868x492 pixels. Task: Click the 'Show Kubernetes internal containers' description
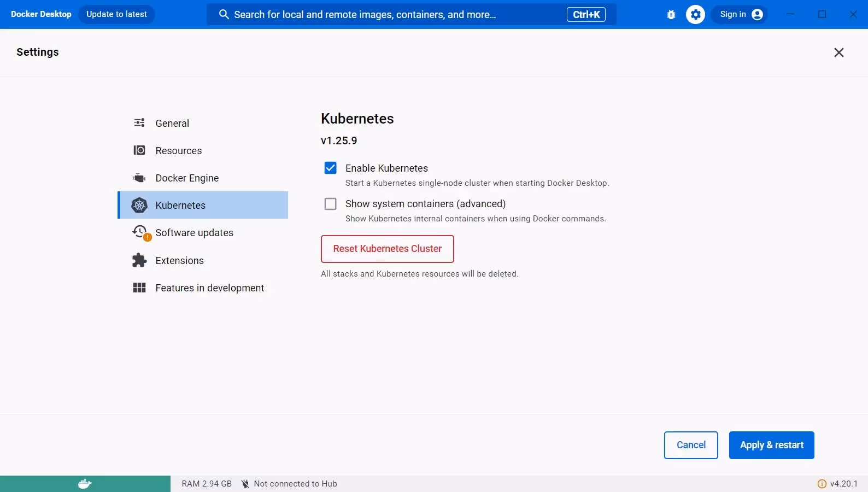coord(476,219)
